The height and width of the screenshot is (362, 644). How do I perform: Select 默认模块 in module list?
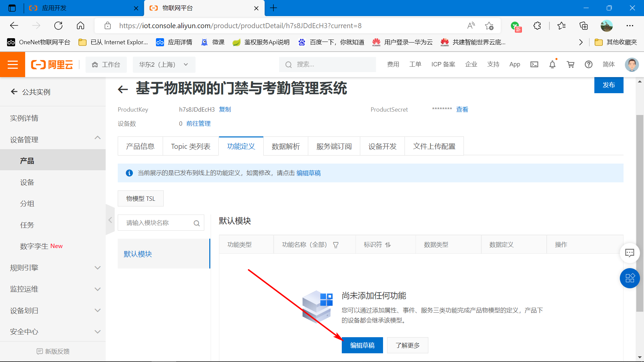pyautogui.click(x=164, y=254)
